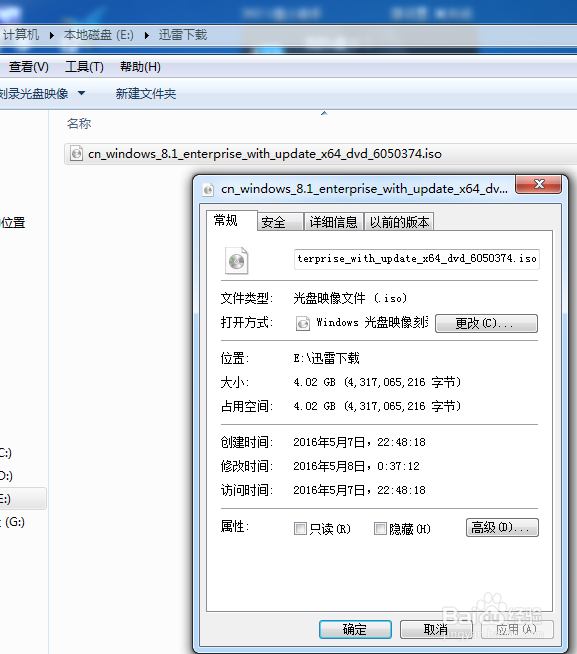Click the 确定 button

click(355, 629)
